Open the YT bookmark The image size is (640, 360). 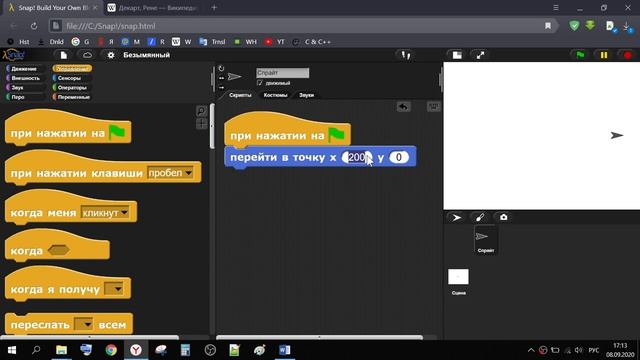[x=275, y=42]
